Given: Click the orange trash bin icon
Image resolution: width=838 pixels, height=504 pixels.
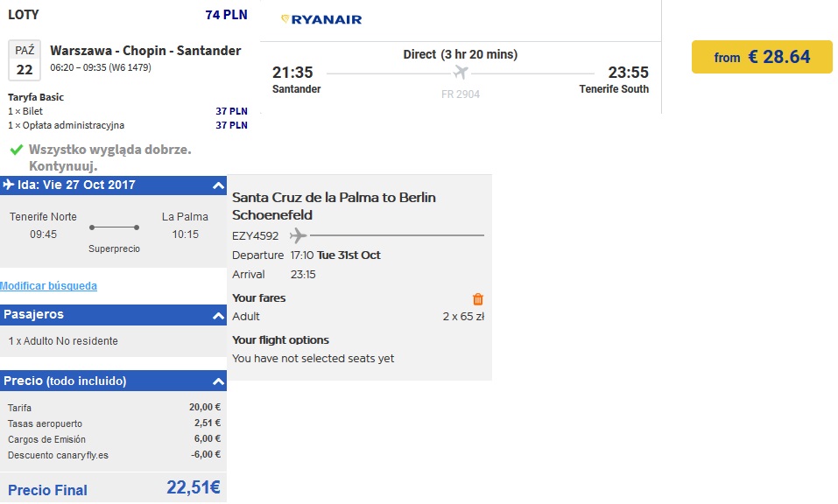Looking at the screenshot, I should point(478,299).
